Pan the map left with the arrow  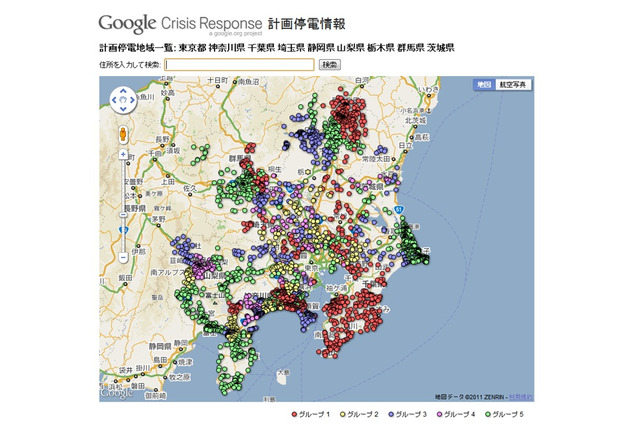pyautogui.click(x=114, y=100)
